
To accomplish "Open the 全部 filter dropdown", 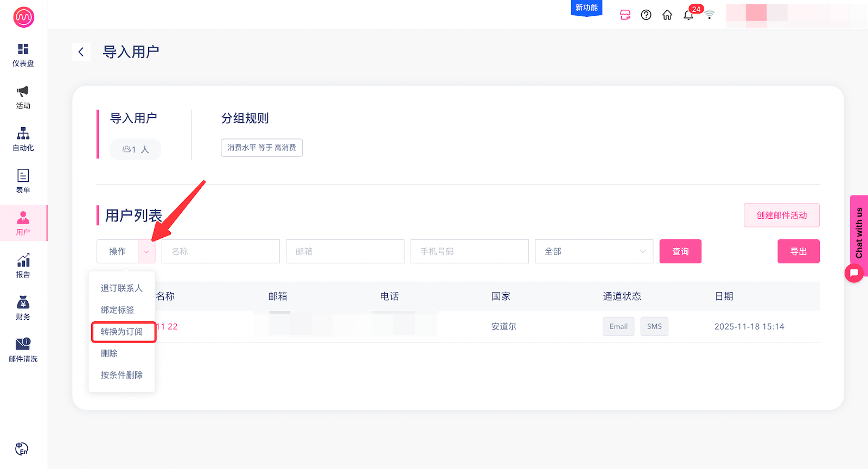I will [594, 251].
